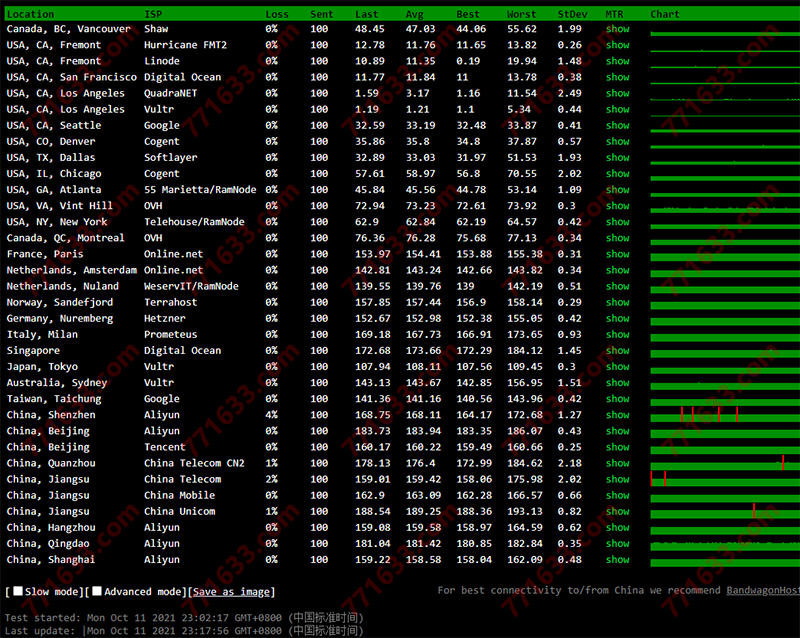This screenshot has width=800, height=638.
Task: Show MTR for Taiwan, Taichung
Action: click(x=617, y=399)
